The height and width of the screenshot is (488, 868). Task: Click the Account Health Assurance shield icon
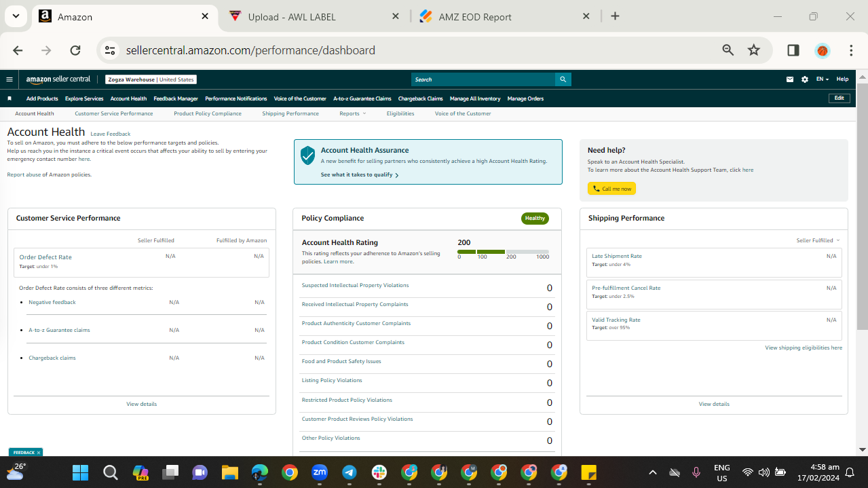pyautogui.click(x=308, y=155)
